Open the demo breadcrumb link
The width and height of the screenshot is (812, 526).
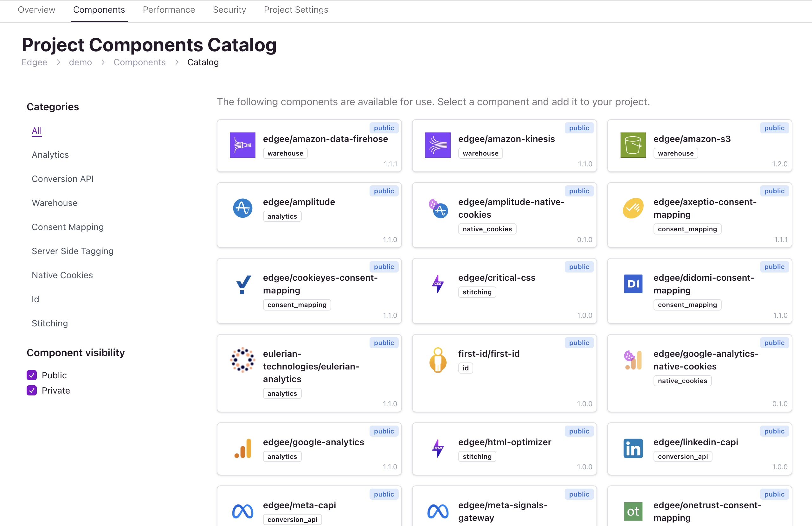point(80,62)
